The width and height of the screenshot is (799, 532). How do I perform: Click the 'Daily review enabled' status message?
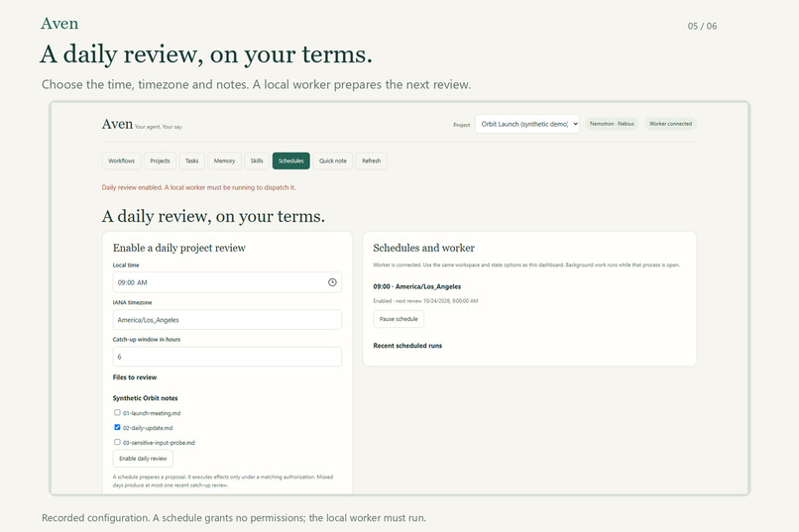click(x=198, y=187)
